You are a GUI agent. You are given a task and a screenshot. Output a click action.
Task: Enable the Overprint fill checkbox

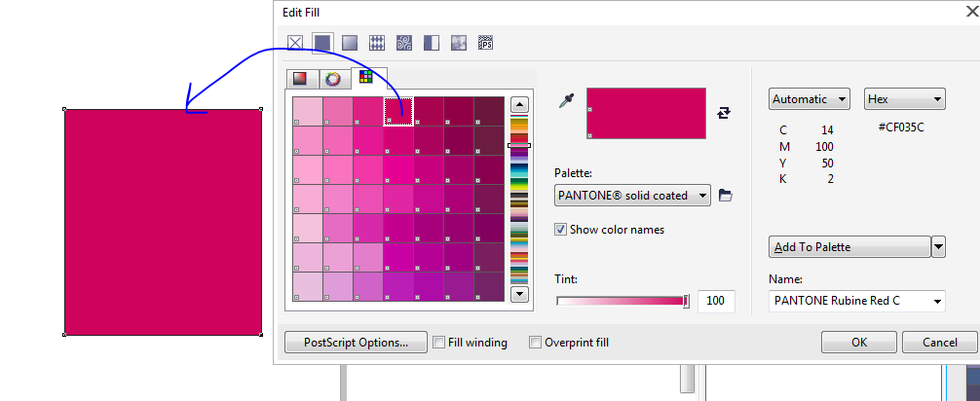[x=535, y=343]
